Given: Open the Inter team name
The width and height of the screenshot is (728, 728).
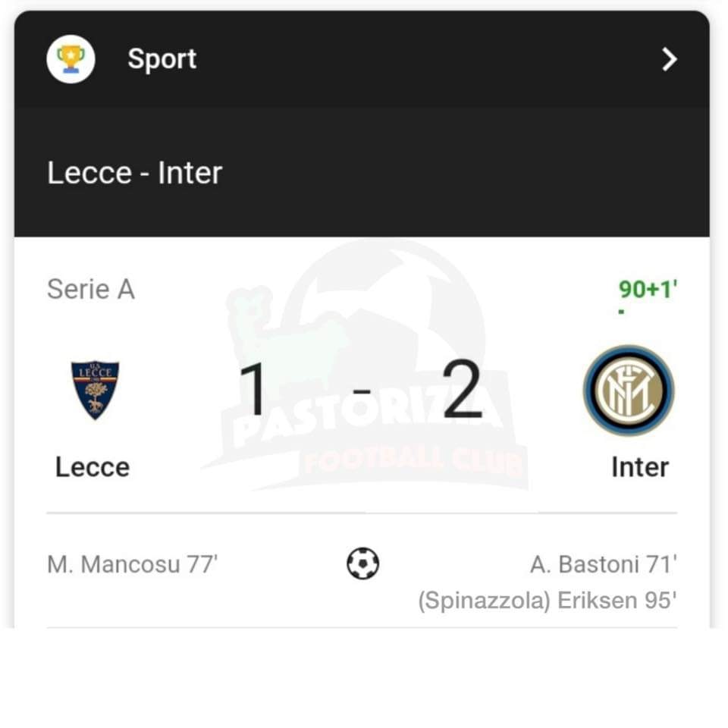Looking at the screenshot, I should 639,467.
